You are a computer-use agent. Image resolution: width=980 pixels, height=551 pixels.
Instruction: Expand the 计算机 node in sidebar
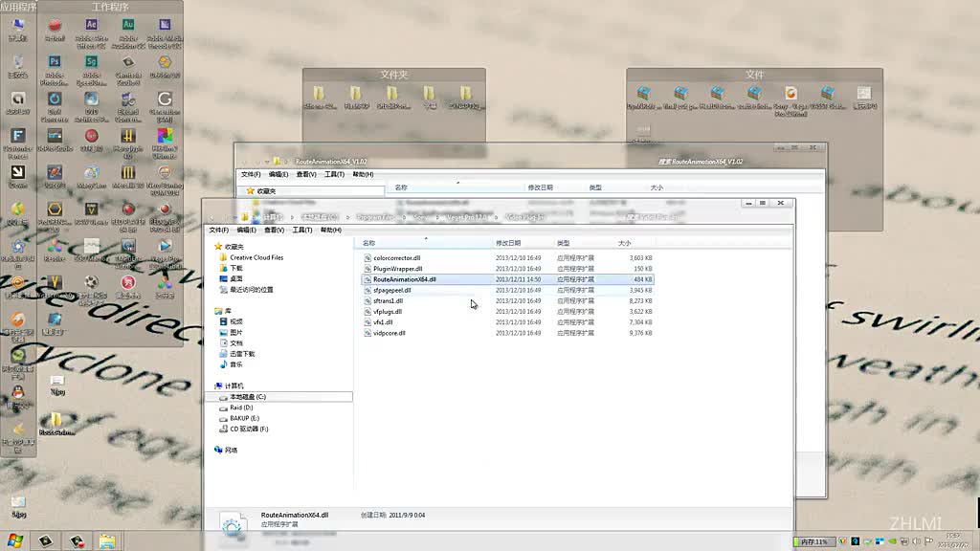[x=217, y=386]
